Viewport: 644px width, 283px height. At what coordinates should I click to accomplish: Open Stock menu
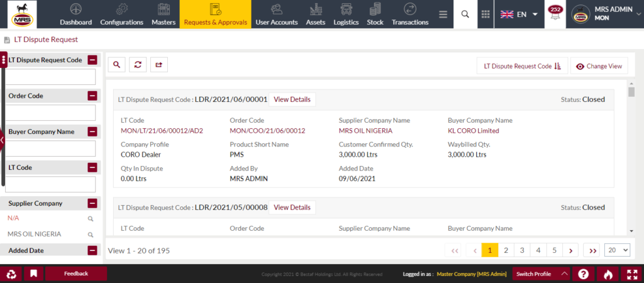[x=375, y=14]
